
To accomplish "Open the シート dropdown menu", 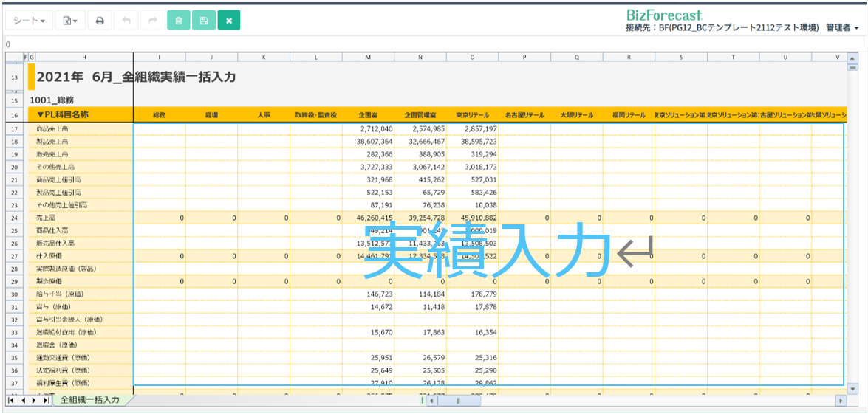I will (30, 21).
